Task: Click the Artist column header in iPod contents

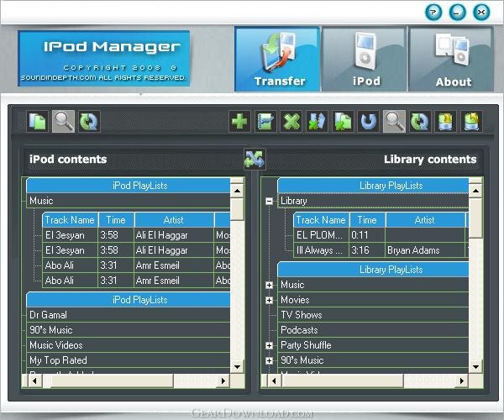Action: pyautogui.click(x=174, y=220)
